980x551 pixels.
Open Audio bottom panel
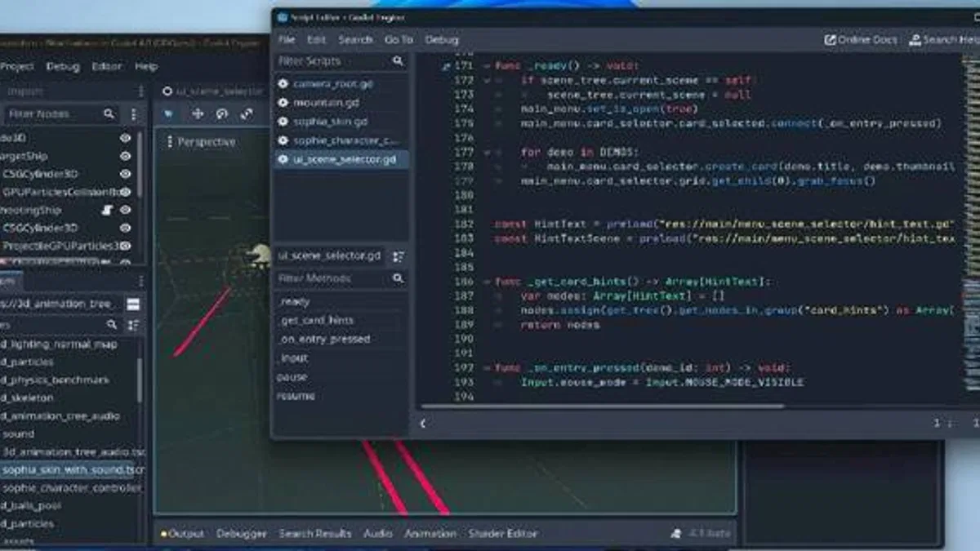(x=378, y=533)
